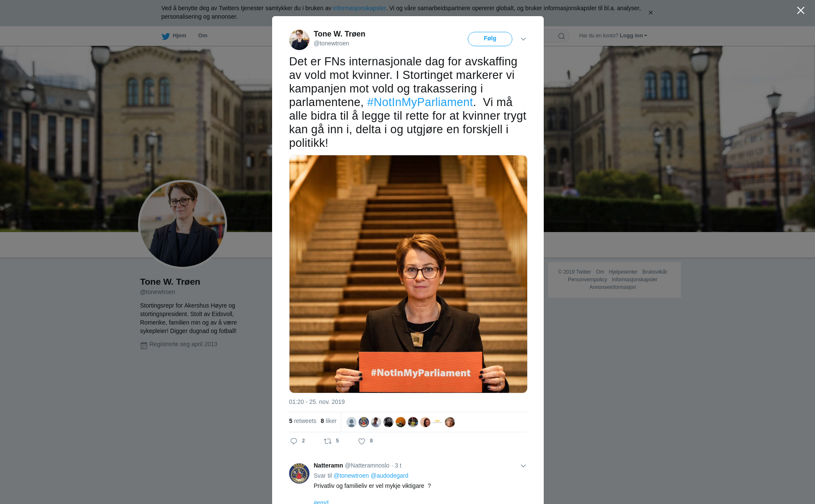Click the search magnifier icon
The height and width of the screenshot is (504, 815).
(562, 36)
